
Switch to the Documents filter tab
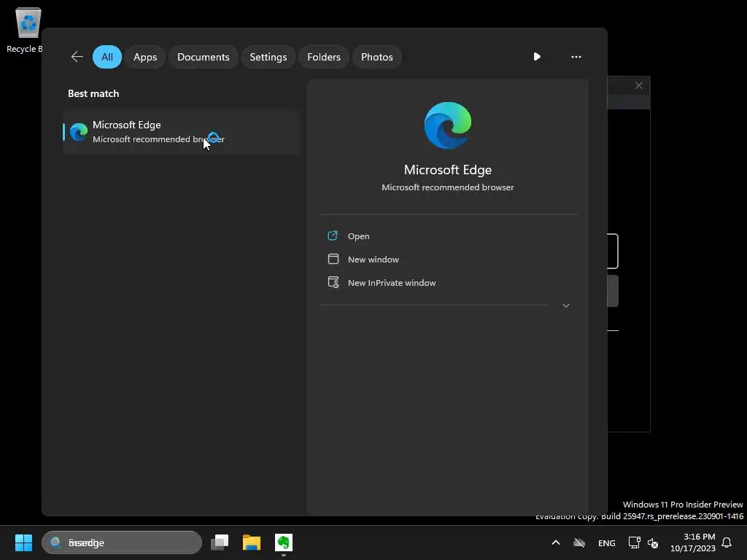204,57
